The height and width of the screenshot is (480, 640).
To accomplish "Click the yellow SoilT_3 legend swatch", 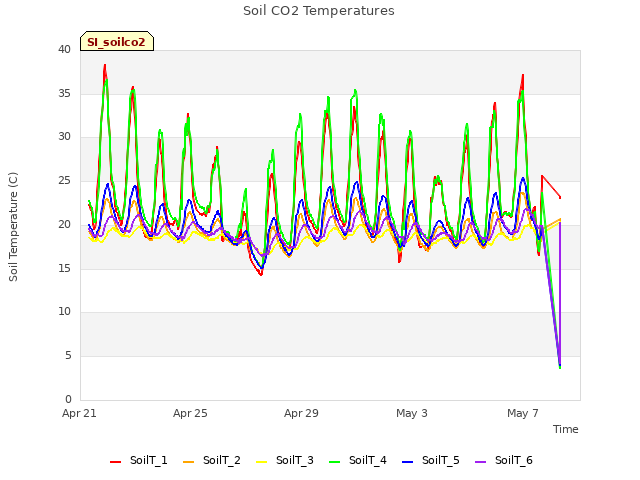I will pyautogui.click(x=262, y=462).
